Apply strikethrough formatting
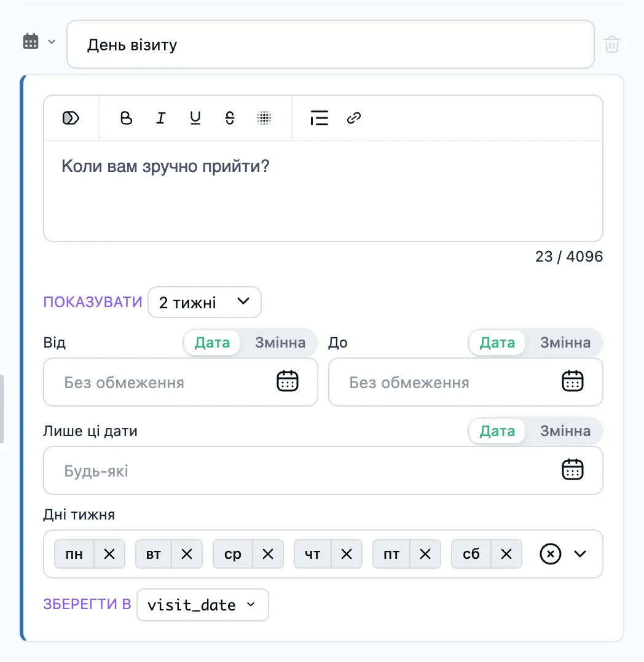This screenshot has width=644, height=662. click(229, 118)
